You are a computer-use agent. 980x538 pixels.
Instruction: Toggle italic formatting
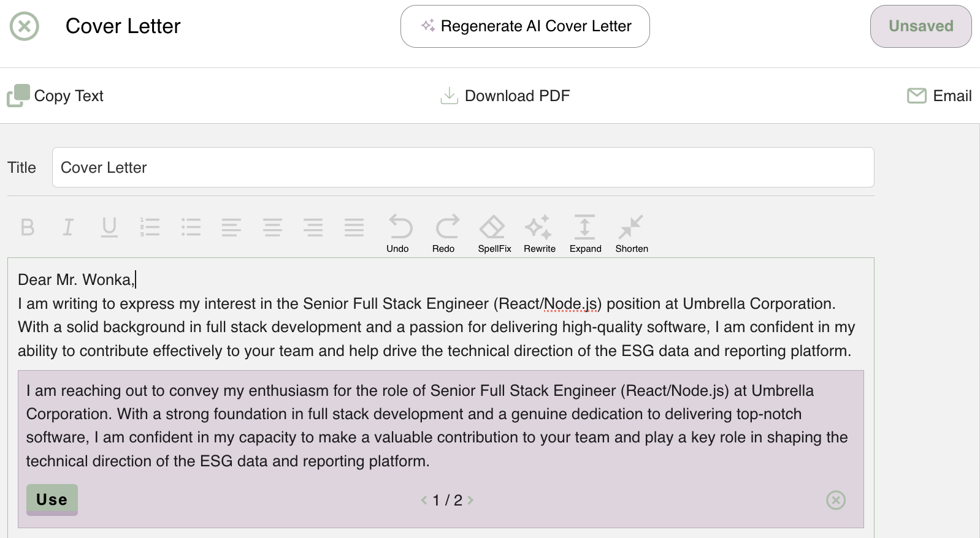68,227
